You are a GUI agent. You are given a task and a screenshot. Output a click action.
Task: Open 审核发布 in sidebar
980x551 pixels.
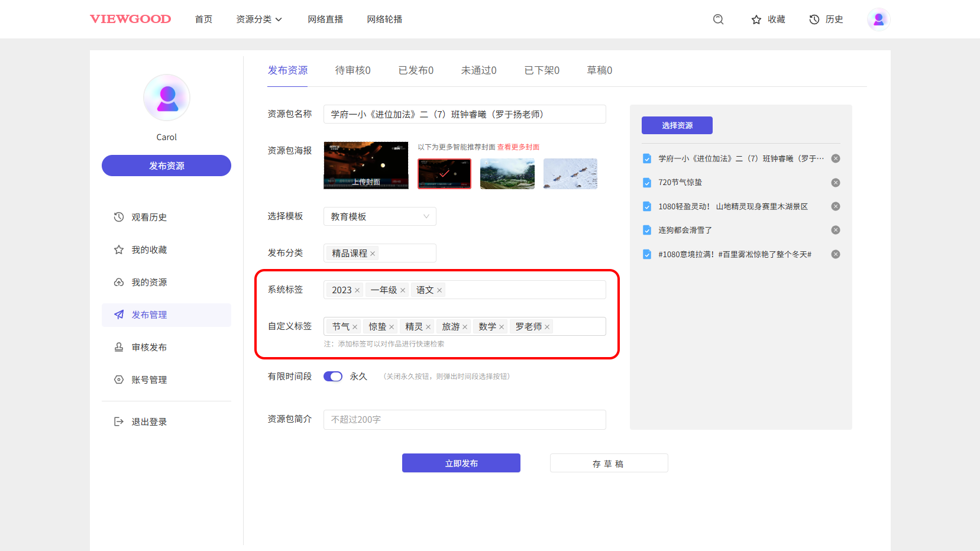[166, 347]
